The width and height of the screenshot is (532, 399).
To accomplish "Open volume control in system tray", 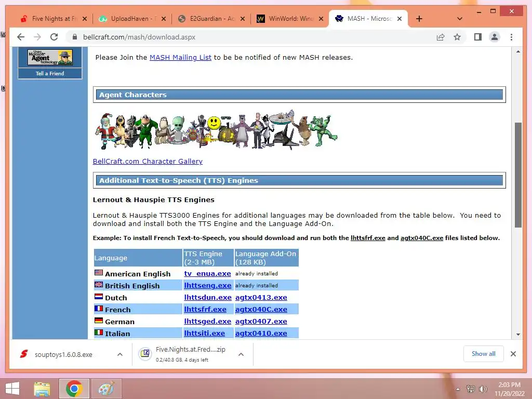I will click(x=483, y=389).
